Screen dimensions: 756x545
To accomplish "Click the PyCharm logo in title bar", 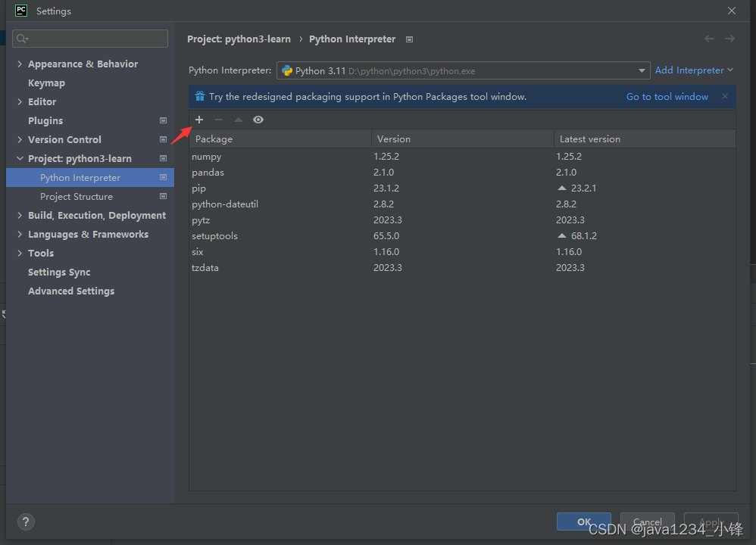I will 21,11.
